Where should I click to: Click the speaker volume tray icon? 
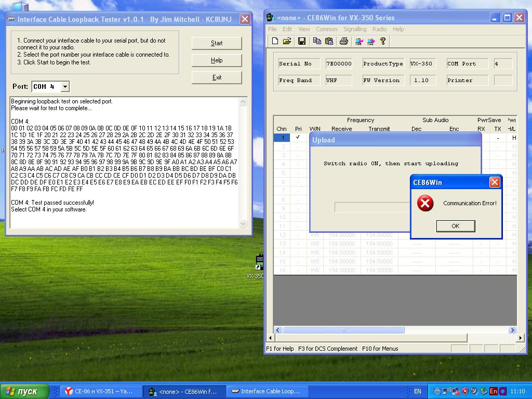[474, 391]
